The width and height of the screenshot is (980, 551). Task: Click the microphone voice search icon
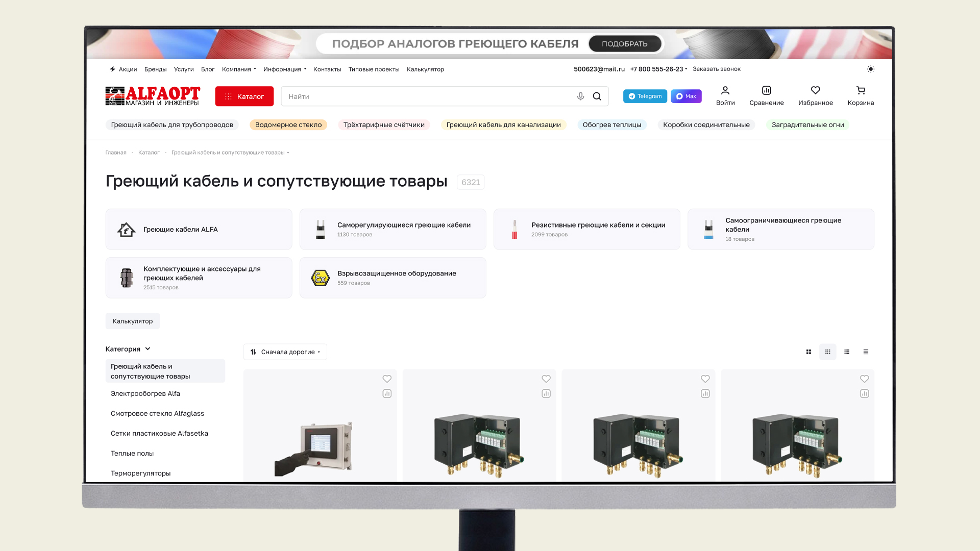(580, 96)
